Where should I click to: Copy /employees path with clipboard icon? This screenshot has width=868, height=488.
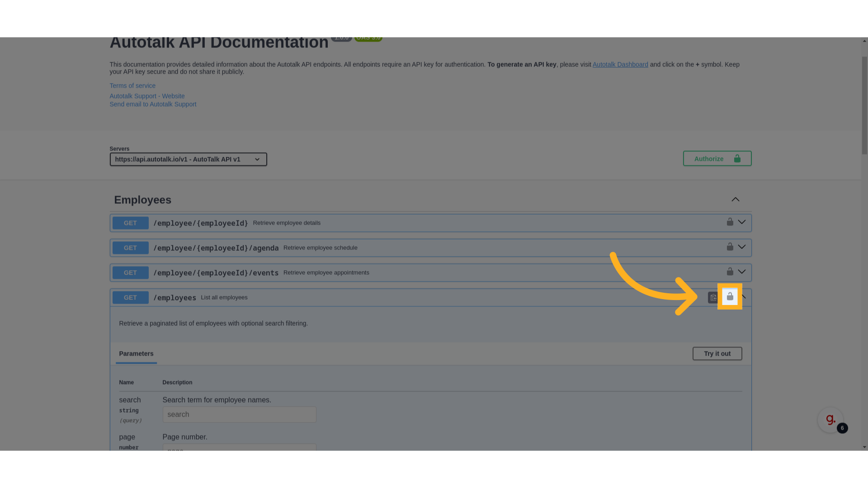pos(713,297)
